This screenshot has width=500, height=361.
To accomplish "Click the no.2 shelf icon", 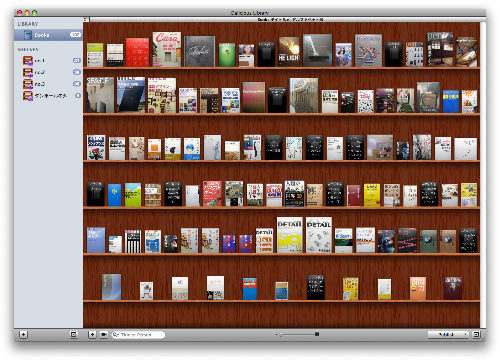I will click(28, 72).
